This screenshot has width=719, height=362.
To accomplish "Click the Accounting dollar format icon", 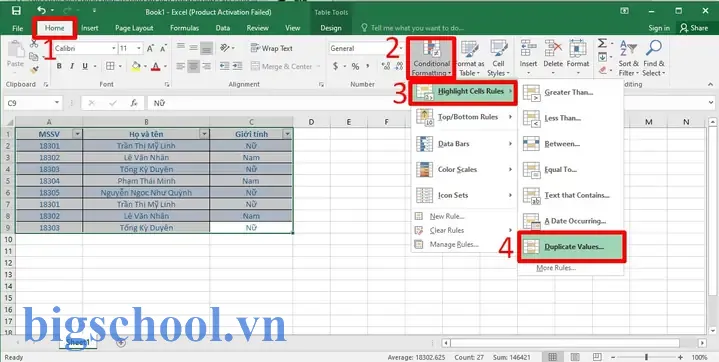I will [336, 67].
